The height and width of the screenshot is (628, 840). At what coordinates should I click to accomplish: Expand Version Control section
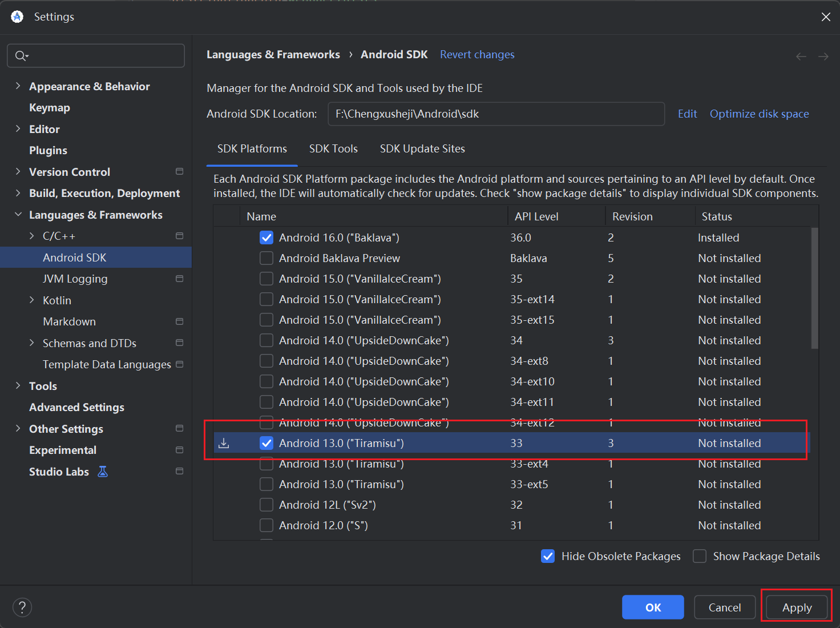tap(18, 171)
